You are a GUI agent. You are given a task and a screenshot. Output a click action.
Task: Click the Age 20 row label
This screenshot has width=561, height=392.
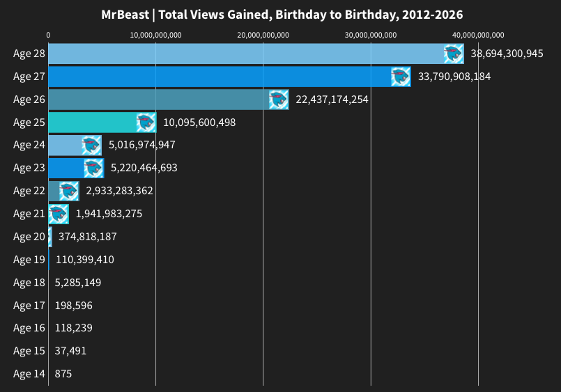29,237
